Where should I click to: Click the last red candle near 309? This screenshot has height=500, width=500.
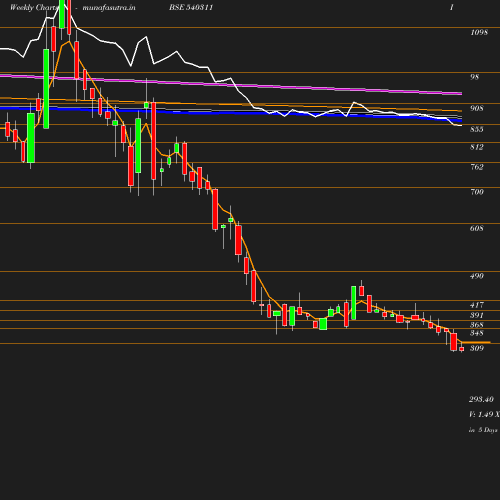462,349
